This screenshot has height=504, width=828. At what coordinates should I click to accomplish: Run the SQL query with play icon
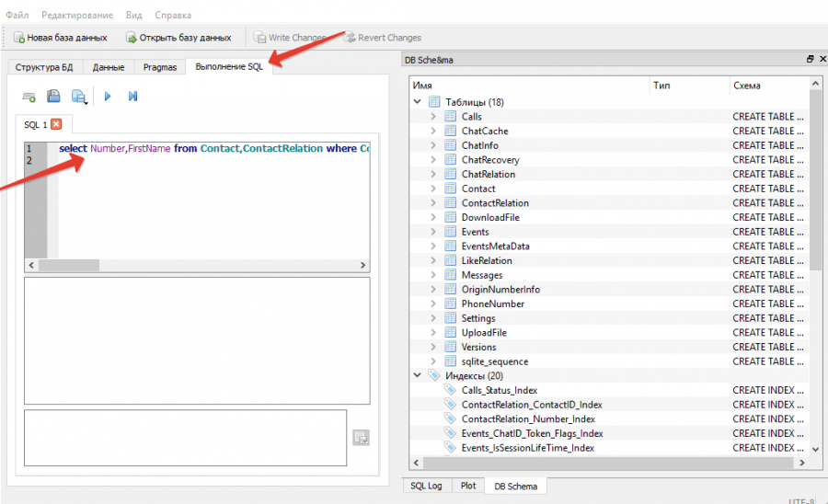108,96
